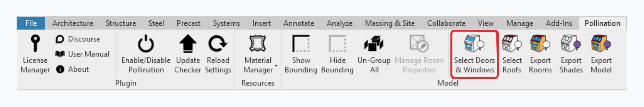Click the Hide Bounding tool

tap(337, 44)
